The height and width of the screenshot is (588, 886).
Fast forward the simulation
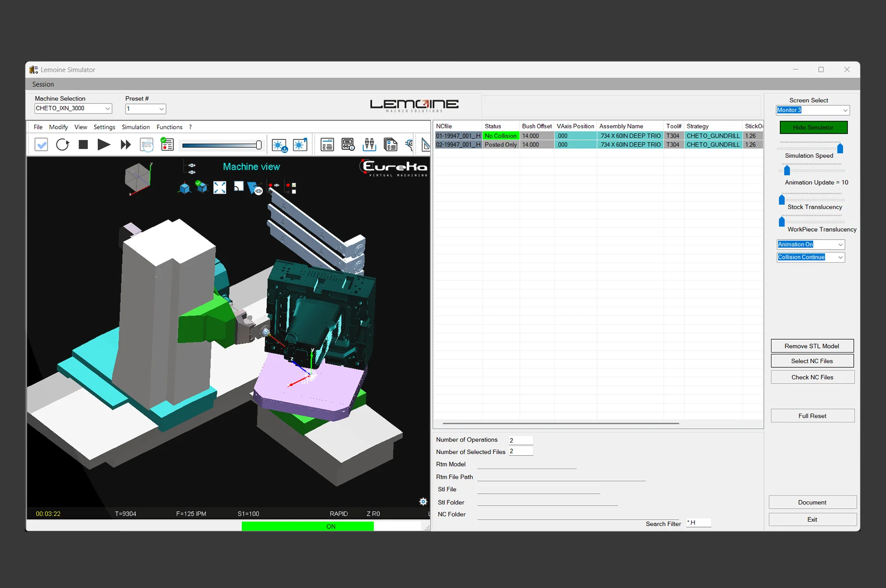click(125, 145)
